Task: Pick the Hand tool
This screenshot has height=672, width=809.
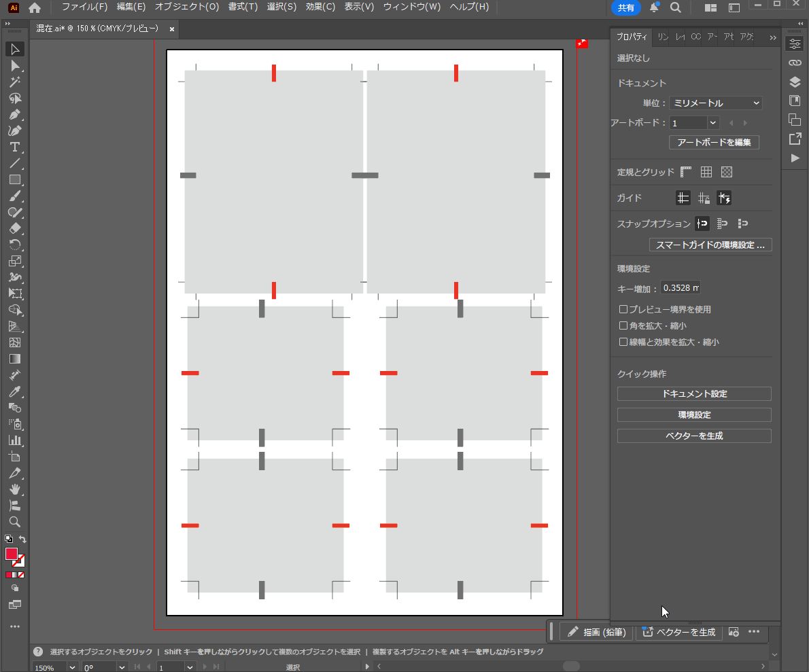Action: [14, 490]
